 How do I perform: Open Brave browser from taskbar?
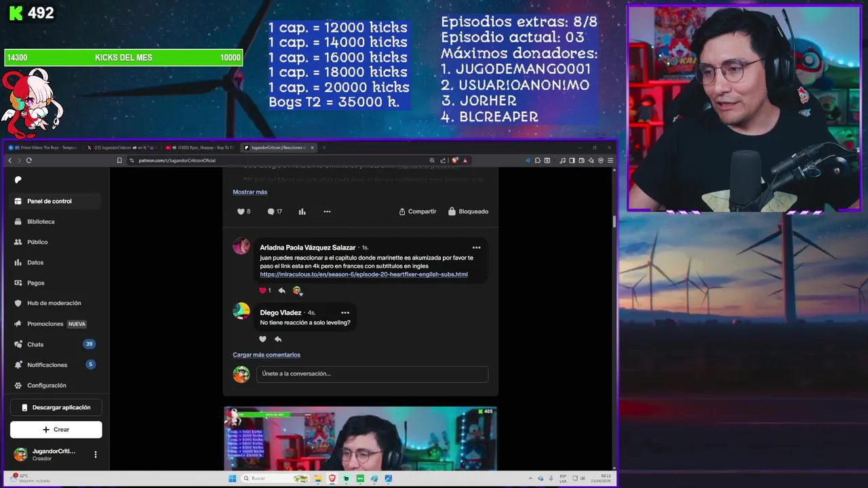point(332,479)
